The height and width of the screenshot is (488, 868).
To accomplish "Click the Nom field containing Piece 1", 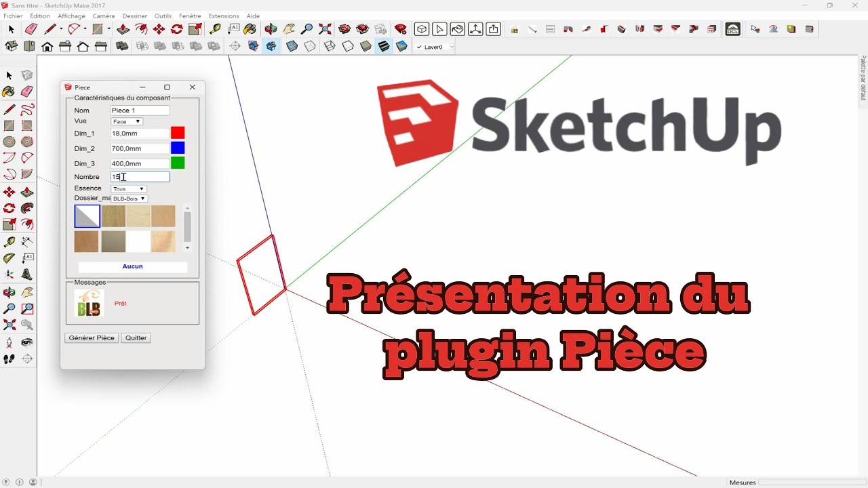I will 140,110.
